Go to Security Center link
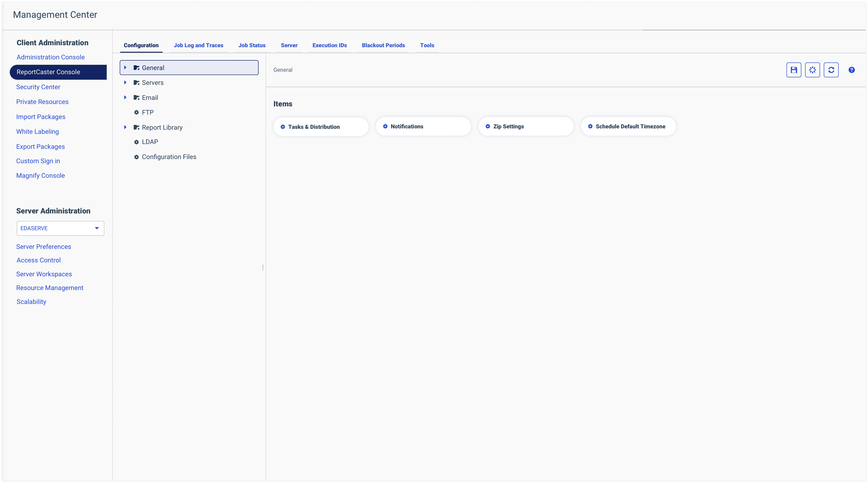 [x=38, y=87]
